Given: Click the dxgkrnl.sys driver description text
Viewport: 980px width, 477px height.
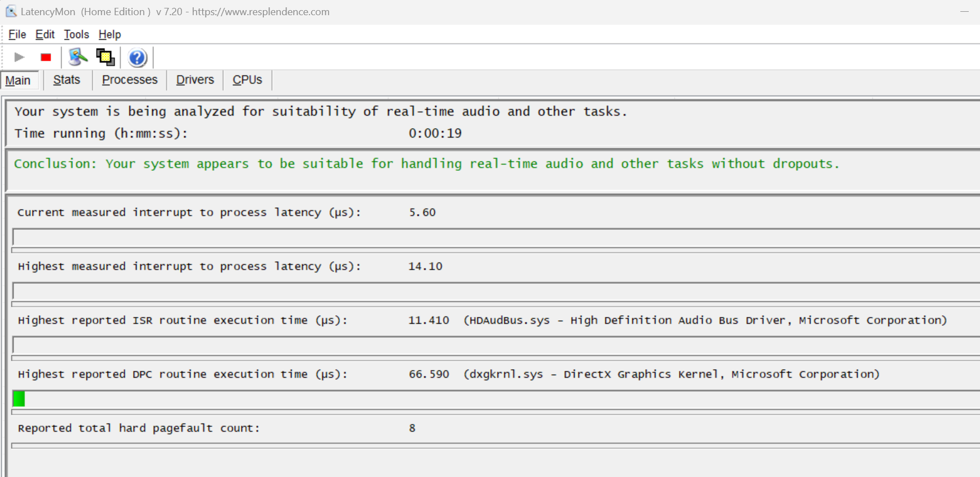Looking at the screenshot, I should (672, 374).
